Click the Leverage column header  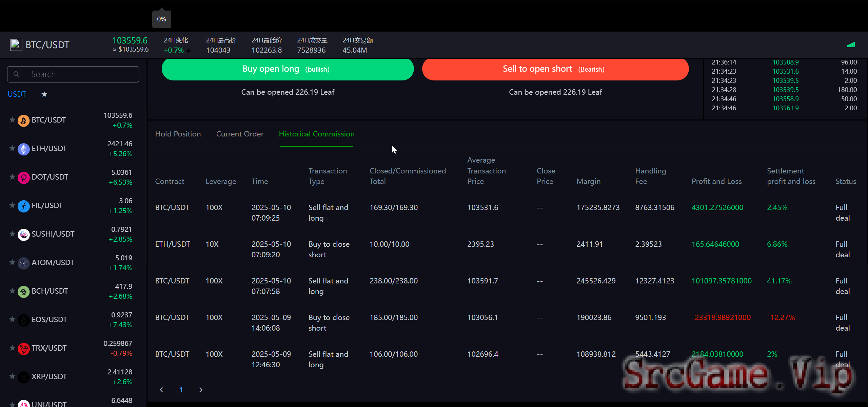click(x=221, y=182)
